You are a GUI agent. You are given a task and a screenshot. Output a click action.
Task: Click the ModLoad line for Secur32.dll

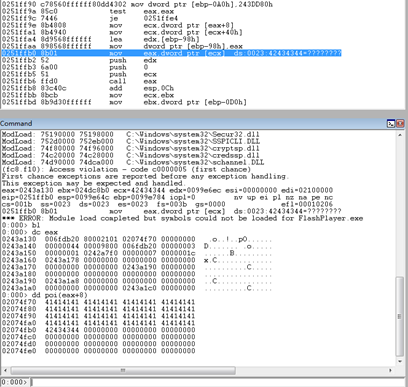131,134
